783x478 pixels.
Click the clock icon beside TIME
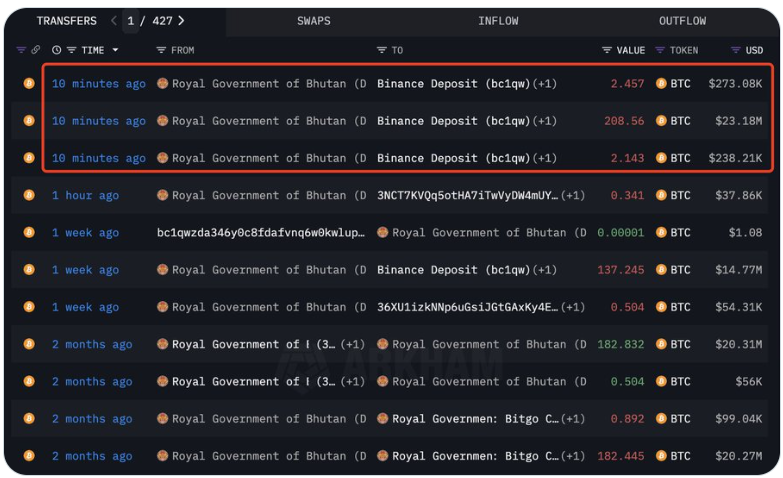point(56,50)
